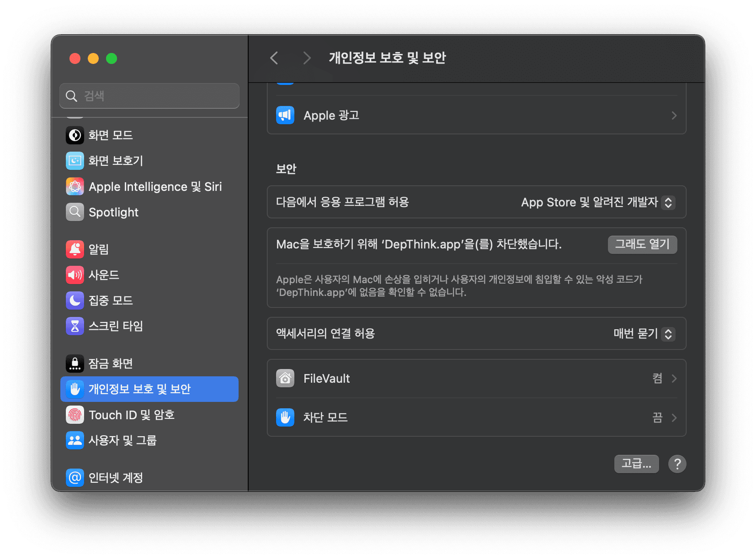
Task: Click the 개인정보 보호 및 보안 hand icon in sidebar
Action: coord(75,389)
